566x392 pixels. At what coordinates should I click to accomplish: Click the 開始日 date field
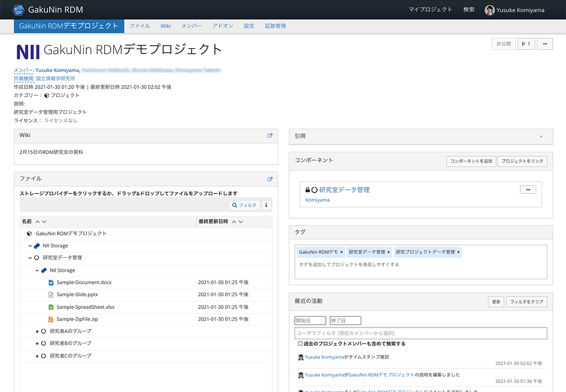[x=310, y=321]
